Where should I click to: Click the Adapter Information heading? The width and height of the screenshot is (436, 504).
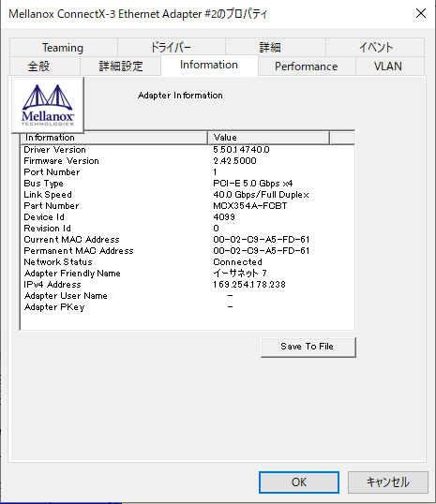coord(180,96)
